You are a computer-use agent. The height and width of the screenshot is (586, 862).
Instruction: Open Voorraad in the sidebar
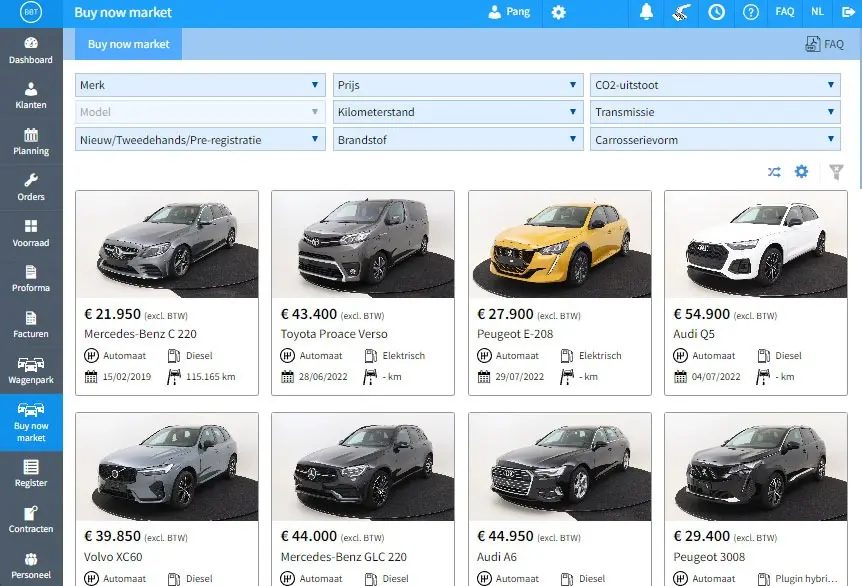[x=31, y=234]
